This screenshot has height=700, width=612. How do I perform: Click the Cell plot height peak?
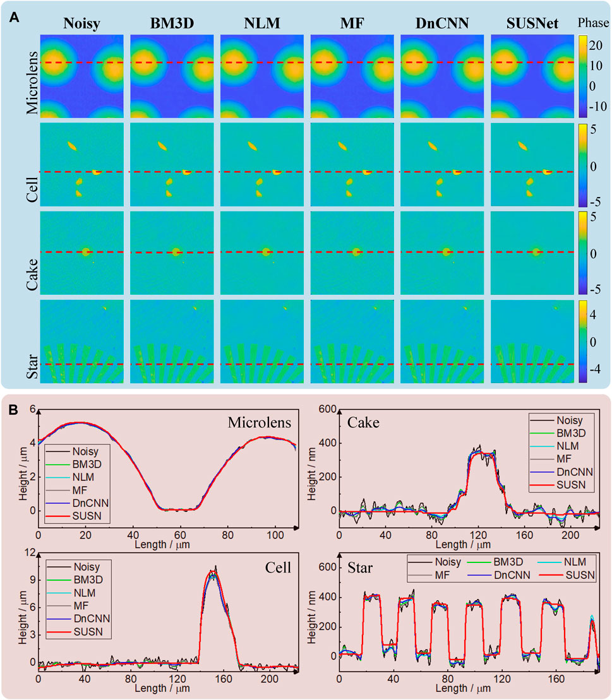[x=213, y=572]
